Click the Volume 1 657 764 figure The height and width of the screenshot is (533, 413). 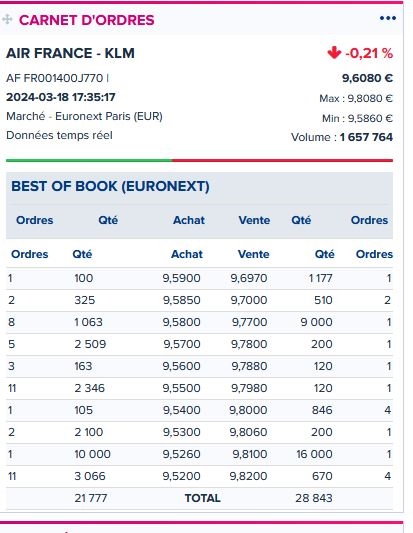pos(366,137)
